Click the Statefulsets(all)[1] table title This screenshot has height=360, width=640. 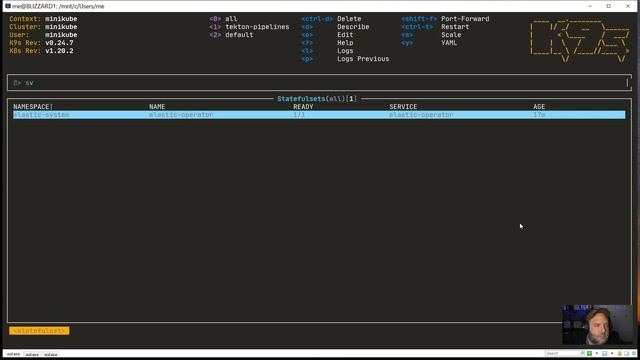(317, 99)
